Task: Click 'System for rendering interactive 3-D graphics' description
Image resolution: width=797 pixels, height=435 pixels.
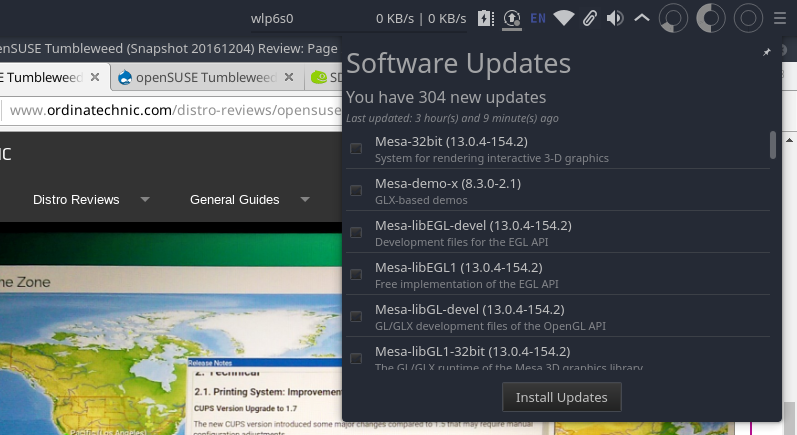Action: click(x=492, y=158)
